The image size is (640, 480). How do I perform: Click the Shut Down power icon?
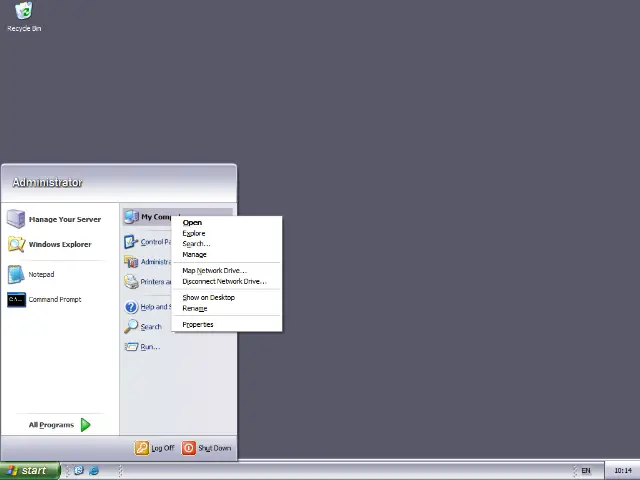click(189, 448)
